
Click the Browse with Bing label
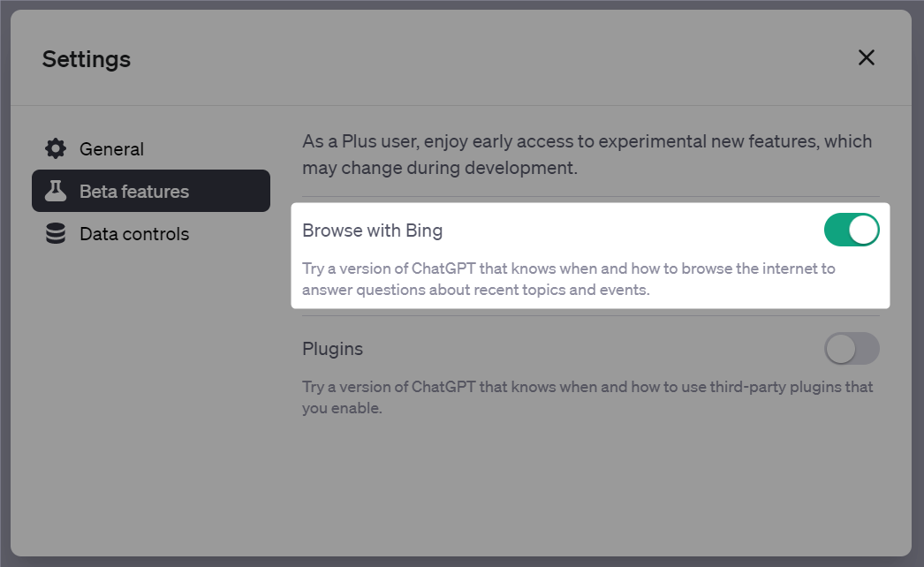(373, 231)
